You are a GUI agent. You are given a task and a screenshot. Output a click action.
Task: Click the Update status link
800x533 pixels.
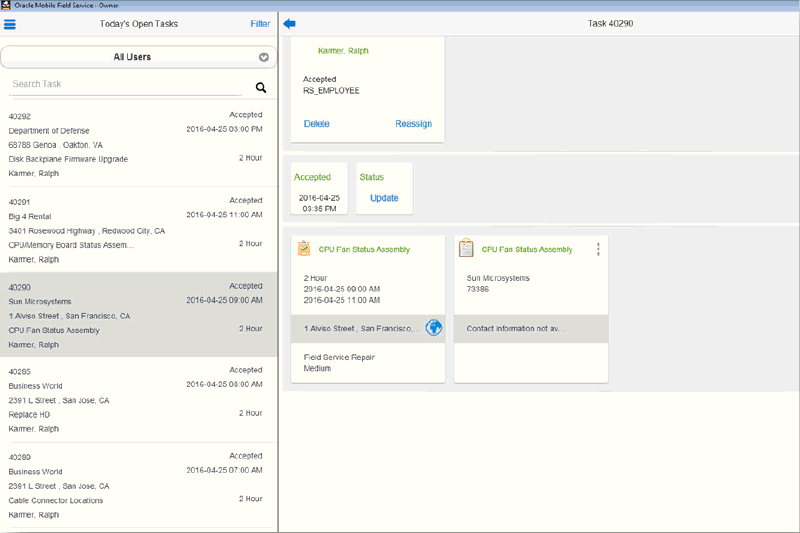tap(384, 198)
